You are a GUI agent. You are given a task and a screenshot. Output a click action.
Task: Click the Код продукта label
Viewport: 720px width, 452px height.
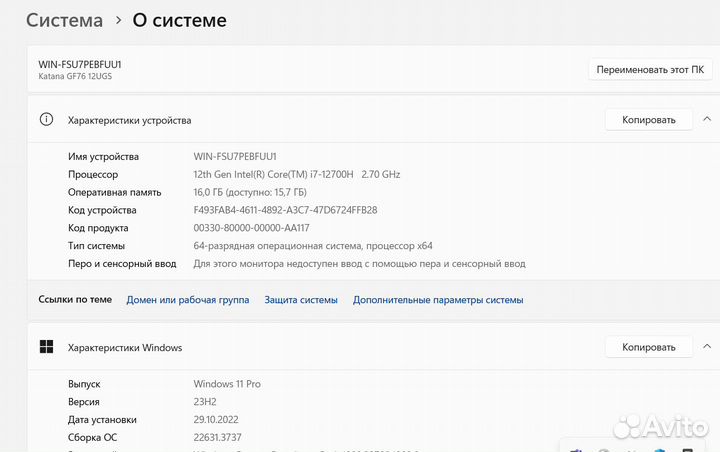[x=98, y=228]
